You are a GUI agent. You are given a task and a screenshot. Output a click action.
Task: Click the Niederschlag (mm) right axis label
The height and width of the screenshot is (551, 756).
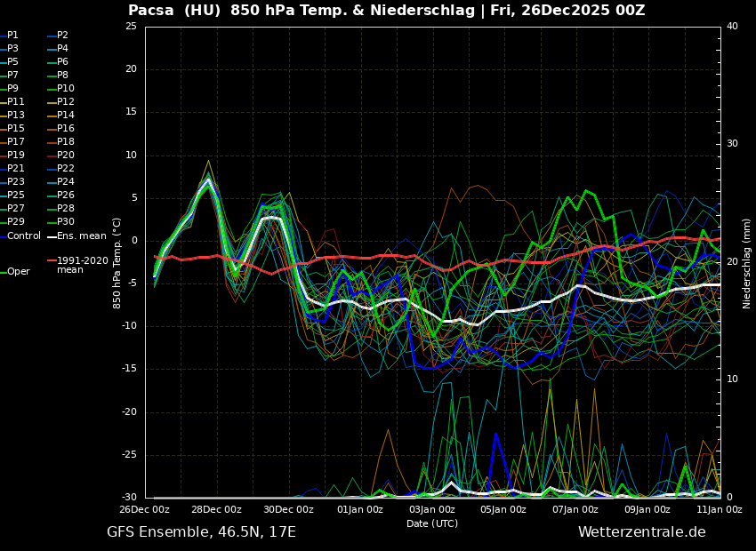747,263
